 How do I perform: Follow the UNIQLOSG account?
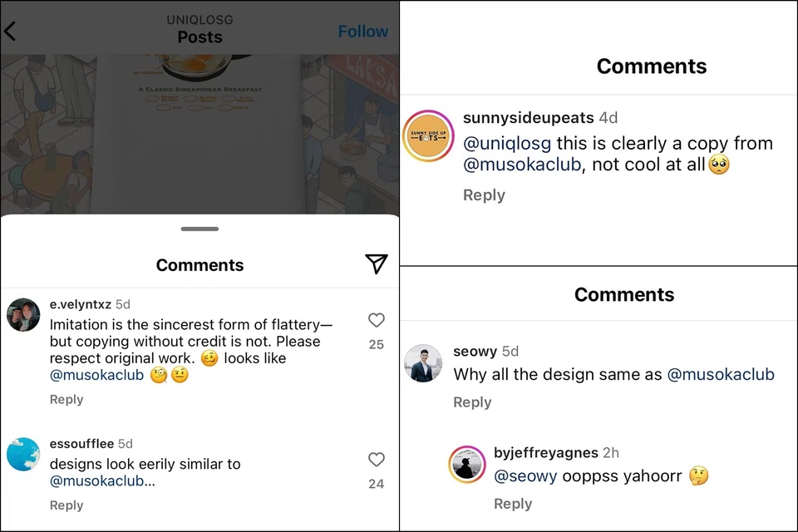tap(362, 32)
